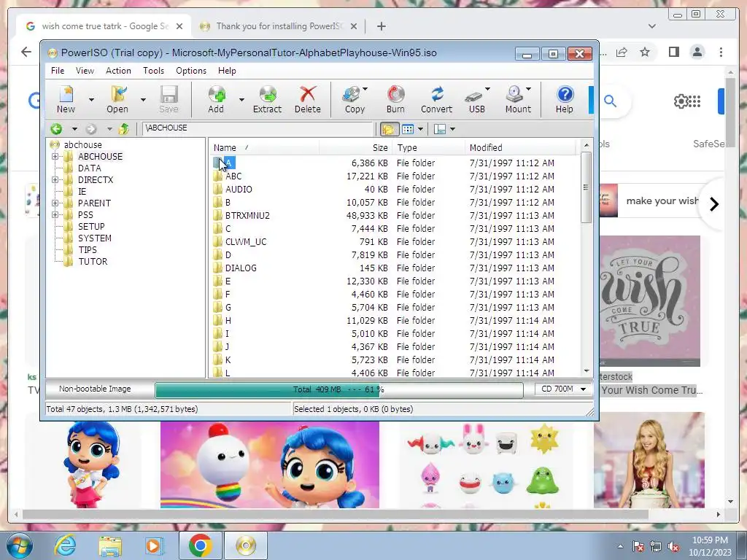Open the USB button dropdown arrow

(487, 89)
